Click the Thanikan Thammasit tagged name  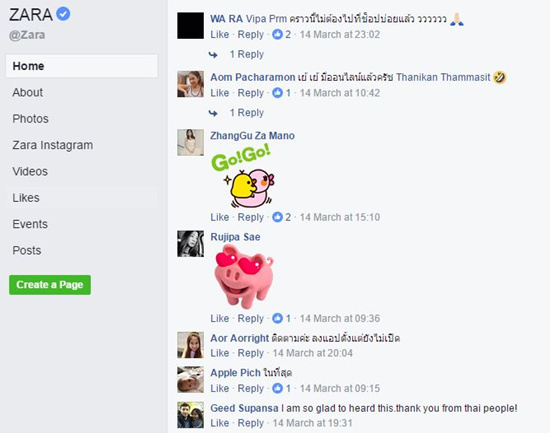coord(443,77)
